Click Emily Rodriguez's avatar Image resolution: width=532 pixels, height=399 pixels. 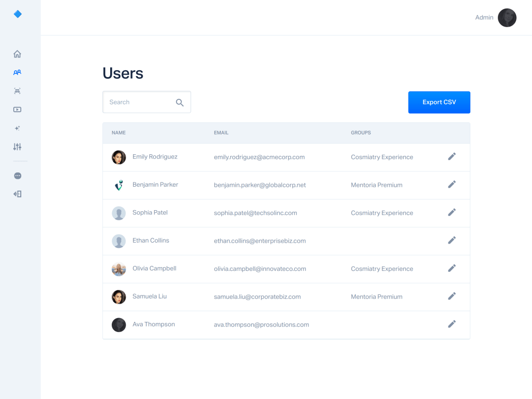click(119, 157)
